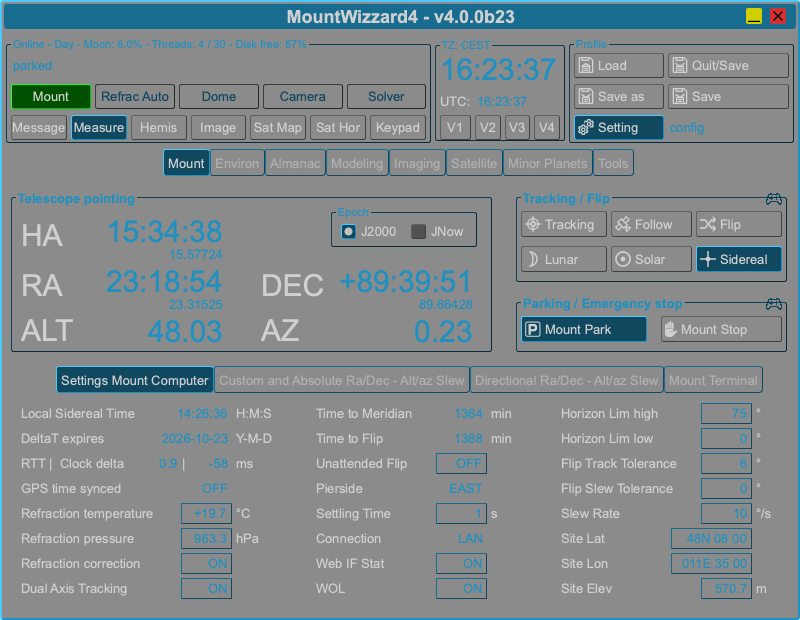
Task: Toggle Dual Axis Tracking ON field
Action: pyautogui.click(x=207, y=588)
